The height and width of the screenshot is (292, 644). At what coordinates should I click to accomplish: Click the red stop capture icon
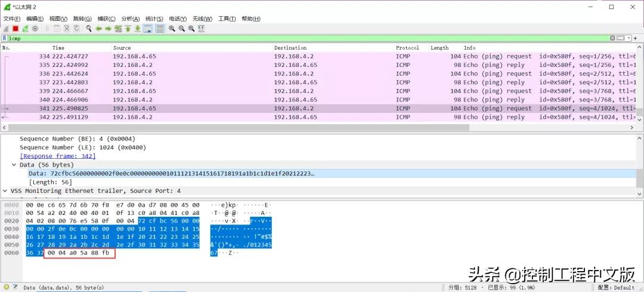[x=16, y=28]
